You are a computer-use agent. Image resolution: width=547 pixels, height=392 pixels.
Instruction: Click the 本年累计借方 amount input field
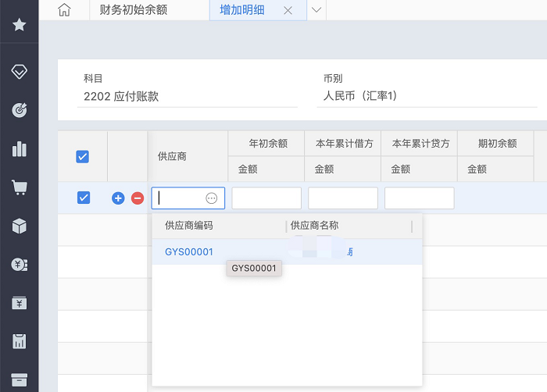point(342,198)
